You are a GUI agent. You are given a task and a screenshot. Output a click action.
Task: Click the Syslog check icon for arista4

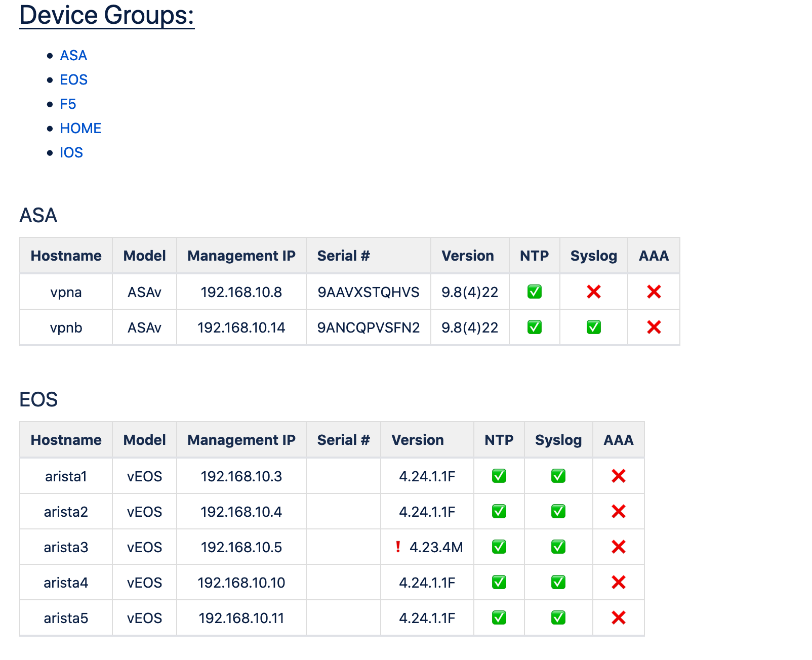(x=558, y=582)
